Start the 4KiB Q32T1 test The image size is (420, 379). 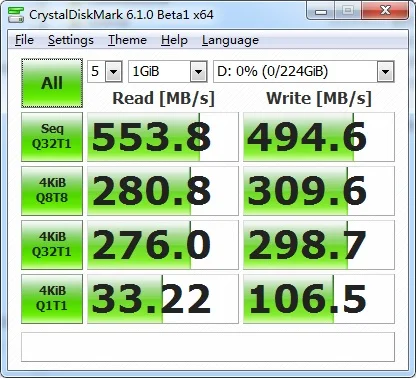[52, 245]
